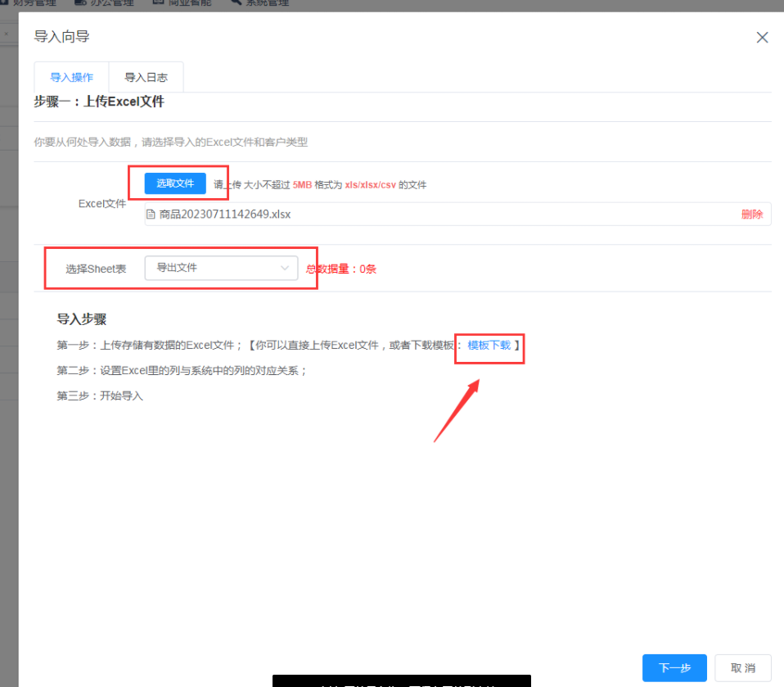This screenshot has height=687, width=784.
Task: Click the X to close the 导入向导 dialog
Action: click(x=762, y=37)
